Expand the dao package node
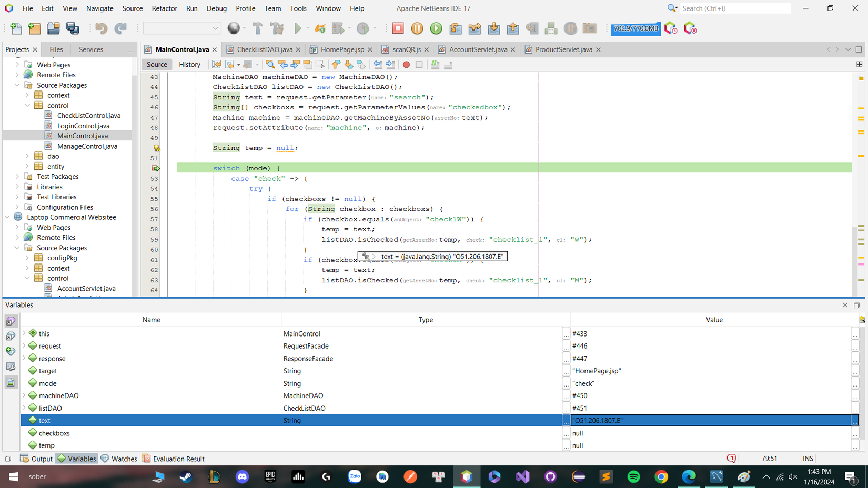The height and width of the screenshot is (488, 868). (x=27, y=156)
